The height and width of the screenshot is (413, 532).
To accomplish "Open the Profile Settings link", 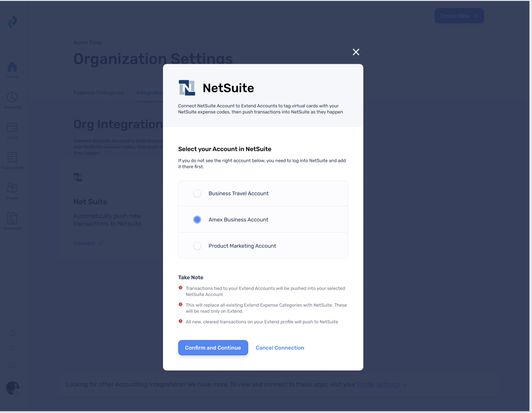I will tap(379, 384).
